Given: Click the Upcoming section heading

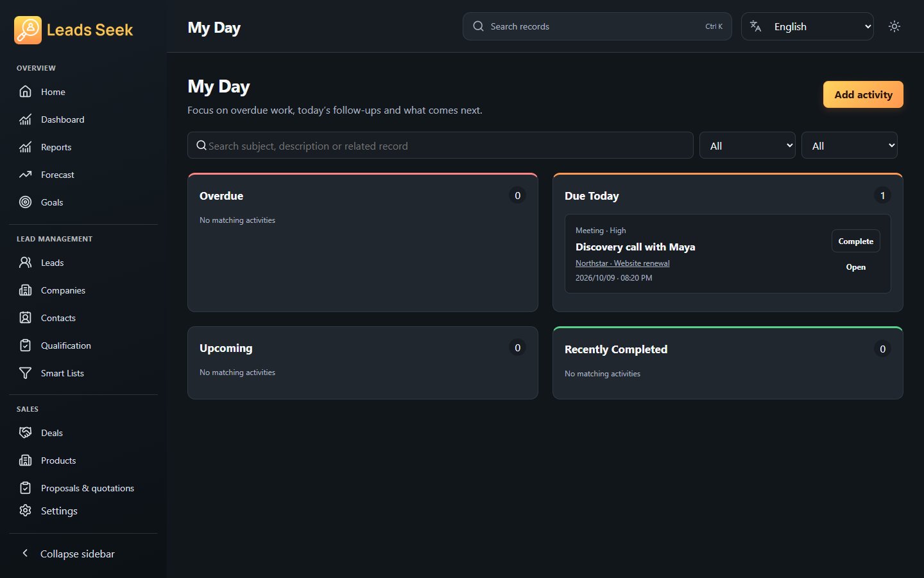Looking at the screenshot, I should click(226, 348).
